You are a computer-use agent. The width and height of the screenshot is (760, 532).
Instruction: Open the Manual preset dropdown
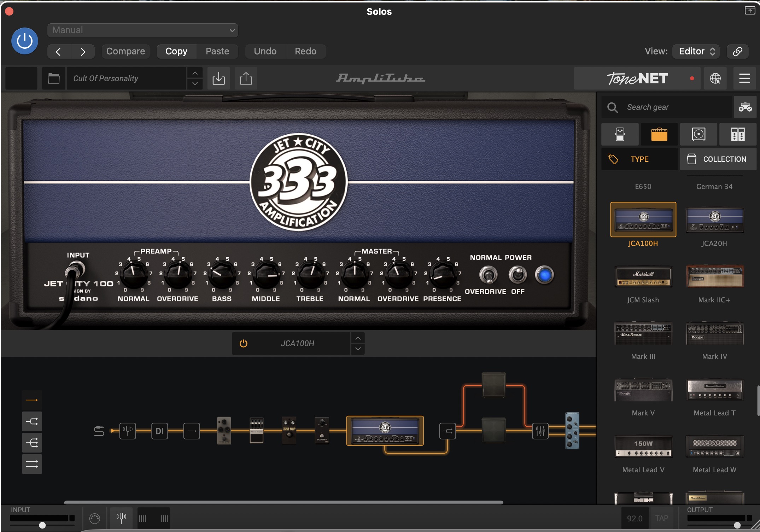(x=142, y=30)
